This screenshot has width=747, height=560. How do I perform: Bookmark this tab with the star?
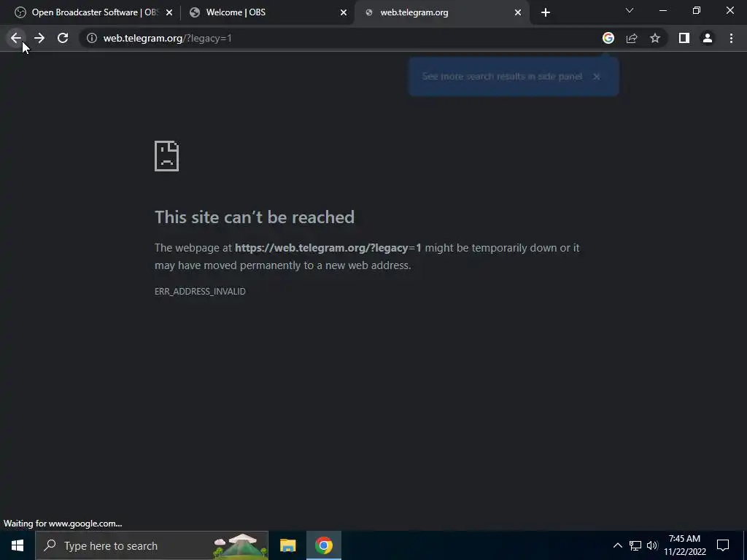click(655, 38)
